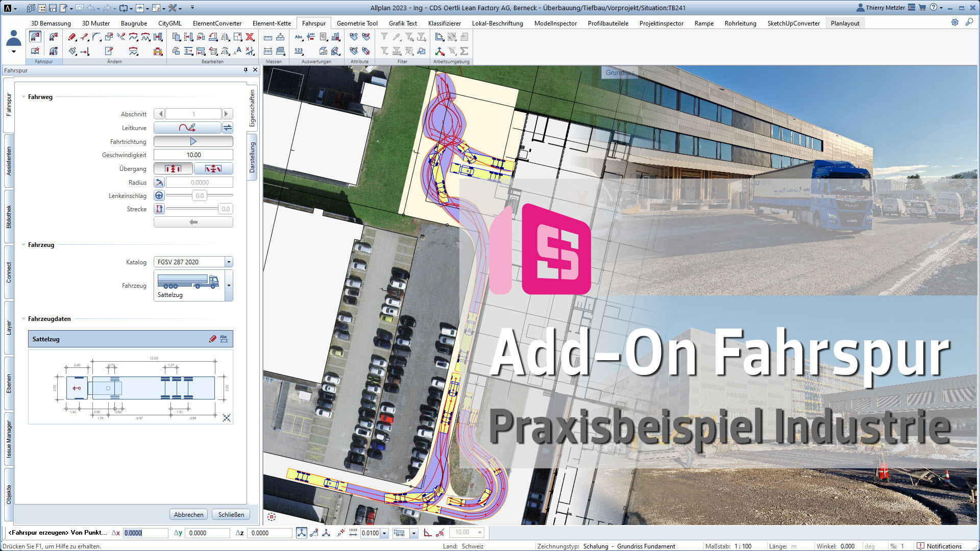Play the Fahrtrichtung direction preview
Viewport: 980px width, 551px height.
pyautogui.click(x=193, y=141)
